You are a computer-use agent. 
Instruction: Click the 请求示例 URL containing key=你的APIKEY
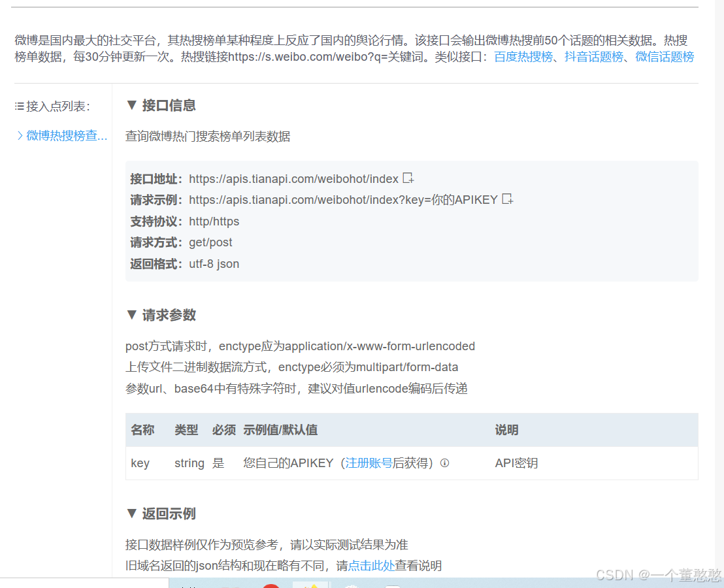[343, 200]
